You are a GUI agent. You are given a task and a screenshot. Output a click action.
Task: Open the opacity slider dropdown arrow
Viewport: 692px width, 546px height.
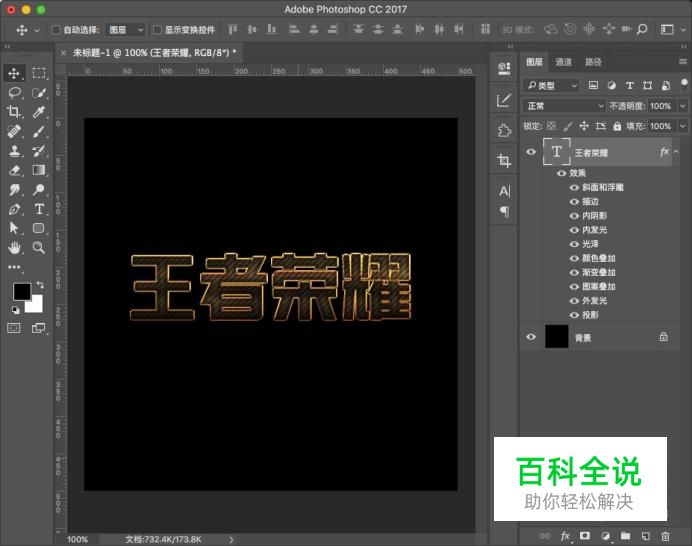click(683, 106)
